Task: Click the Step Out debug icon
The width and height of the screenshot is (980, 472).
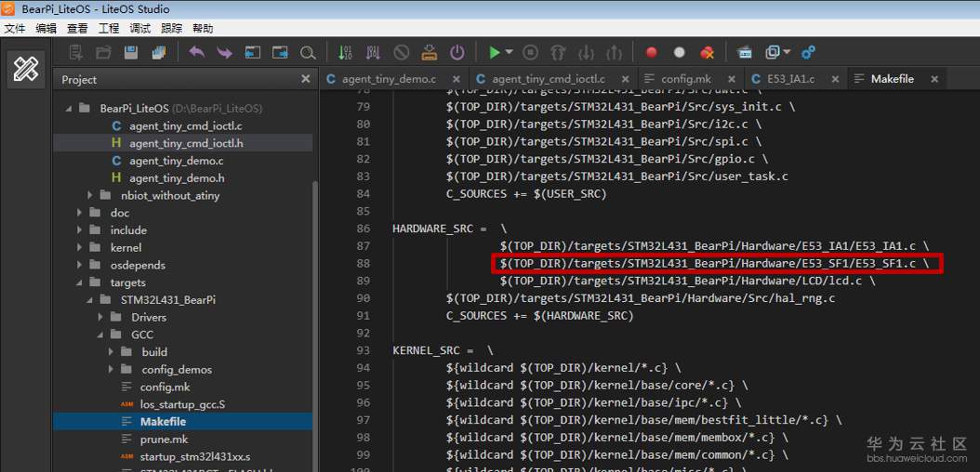Action: coord(615,53)
